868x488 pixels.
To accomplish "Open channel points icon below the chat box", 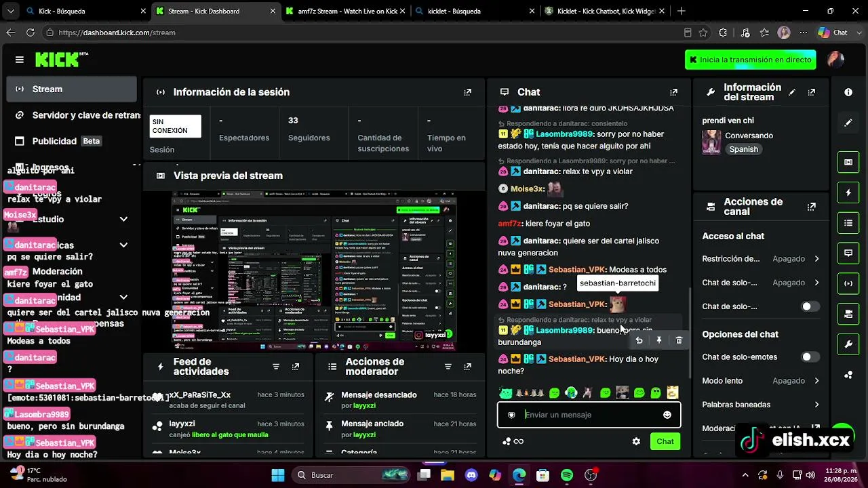I will 513,441.
